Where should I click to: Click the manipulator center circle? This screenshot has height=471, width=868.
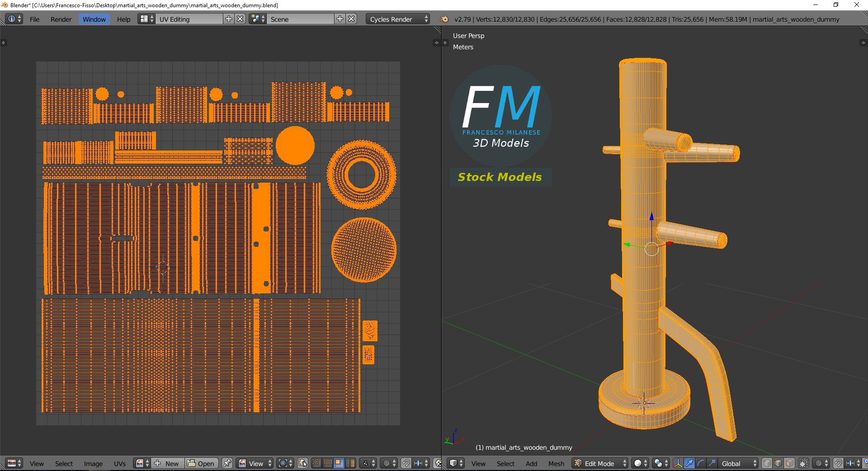[651, 249]
